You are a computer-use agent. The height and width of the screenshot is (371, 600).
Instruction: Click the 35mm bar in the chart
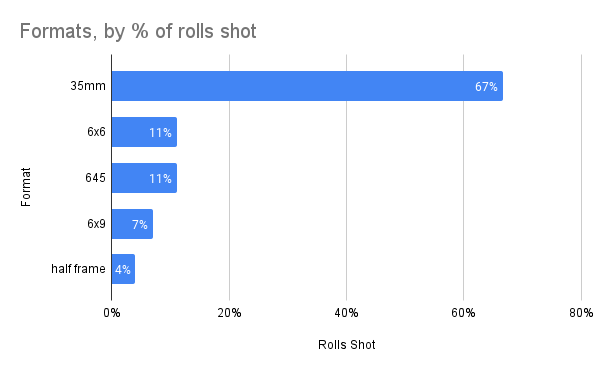pyautogui.click(x=307, y=86)
